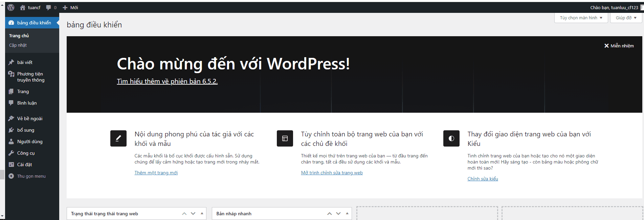644x220 pixels.
Task: Dismiss welcome panel with Miễn nhiệm
Action: click(619, 46)
